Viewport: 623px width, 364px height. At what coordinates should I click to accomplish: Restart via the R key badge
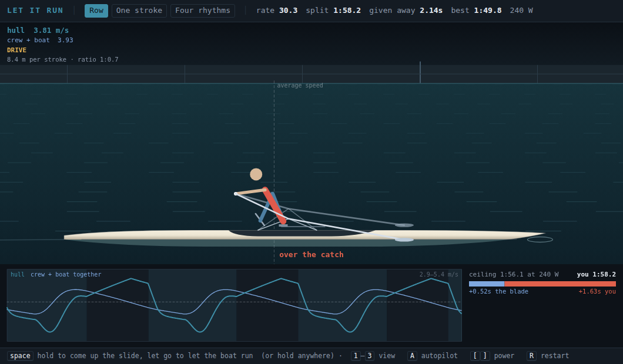[x=532, y=356]
